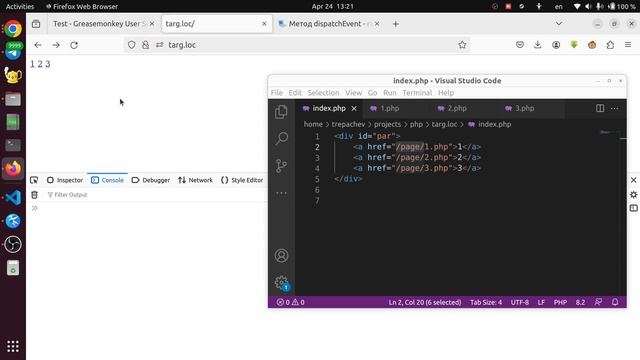Switch to the Inspector tab

[65, 180]
